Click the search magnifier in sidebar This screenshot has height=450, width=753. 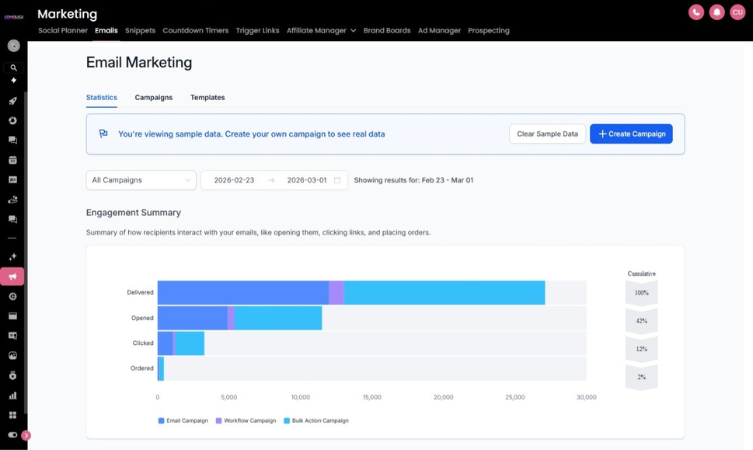point(13,68)
